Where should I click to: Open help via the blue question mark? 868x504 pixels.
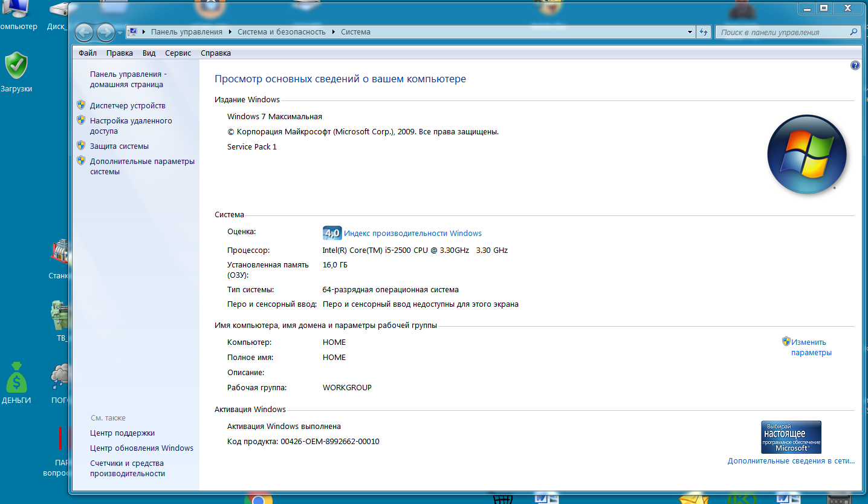855,65
